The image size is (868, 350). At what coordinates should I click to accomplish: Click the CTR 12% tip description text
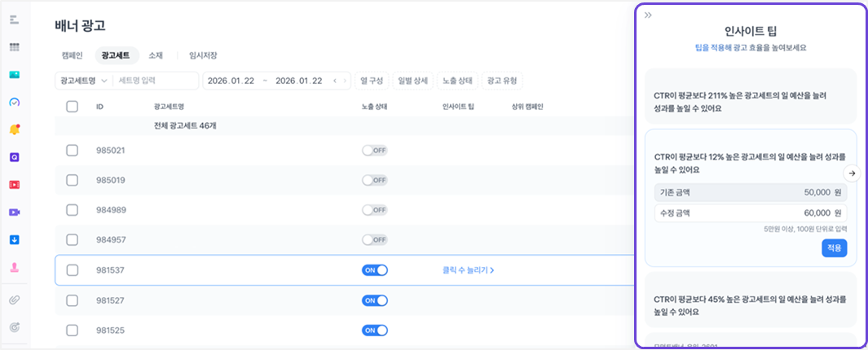(x=750, y=163)
